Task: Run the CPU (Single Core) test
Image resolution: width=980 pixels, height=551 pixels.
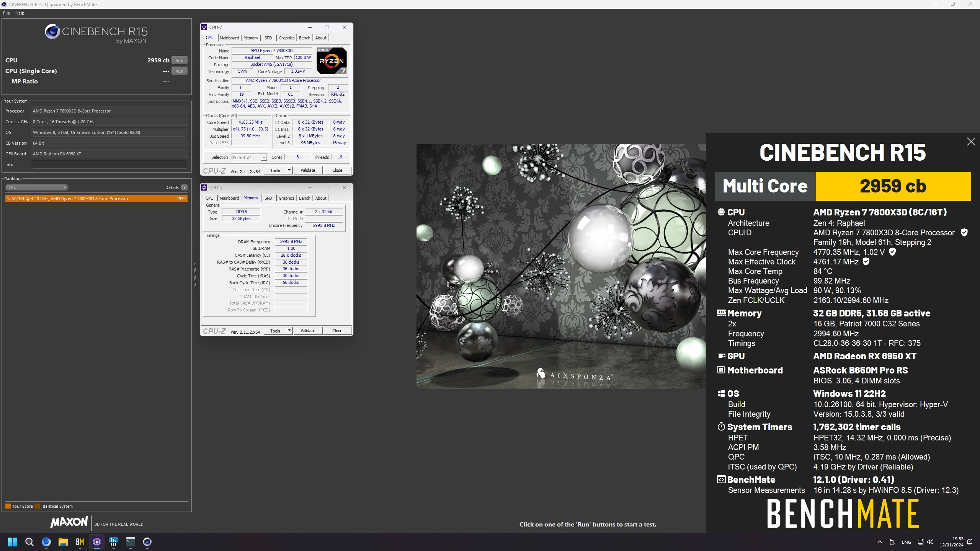Action: point(179,71)
